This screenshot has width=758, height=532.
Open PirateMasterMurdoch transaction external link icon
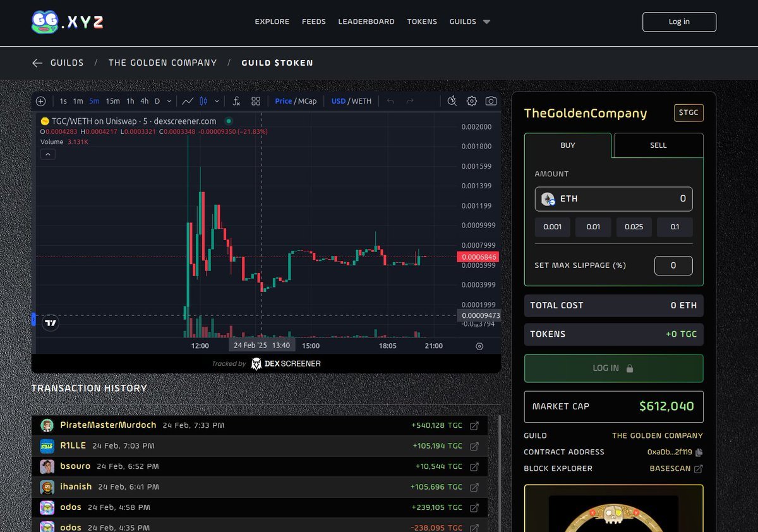point(474,426)
